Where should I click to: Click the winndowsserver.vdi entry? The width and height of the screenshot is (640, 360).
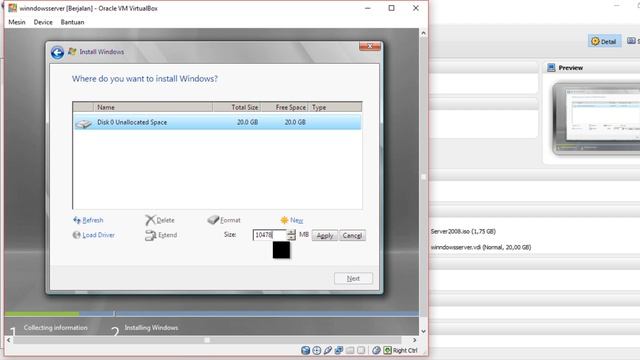[481, 247]
